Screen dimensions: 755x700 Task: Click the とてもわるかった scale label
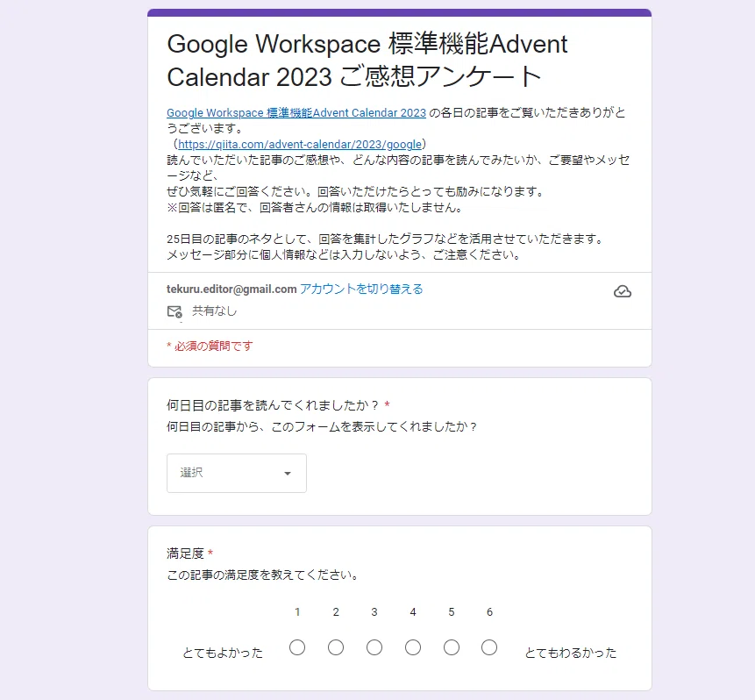click(571, 653)
